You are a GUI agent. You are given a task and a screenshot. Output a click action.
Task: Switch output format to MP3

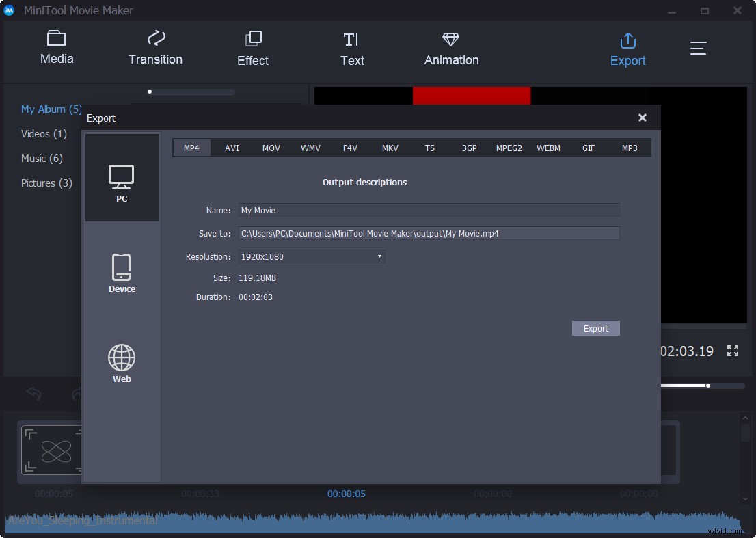(629, 148)
